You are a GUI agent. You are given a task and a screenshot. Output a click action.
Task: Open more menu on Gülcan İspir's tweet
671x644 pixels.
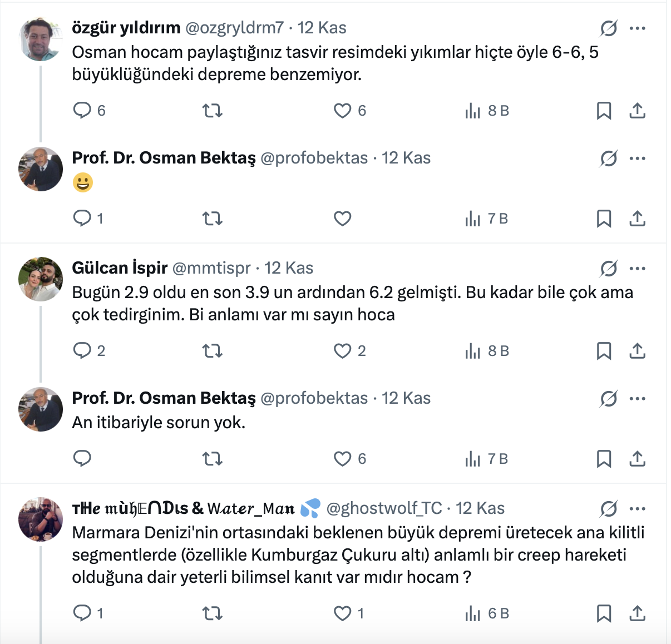[x=637, y=269]
